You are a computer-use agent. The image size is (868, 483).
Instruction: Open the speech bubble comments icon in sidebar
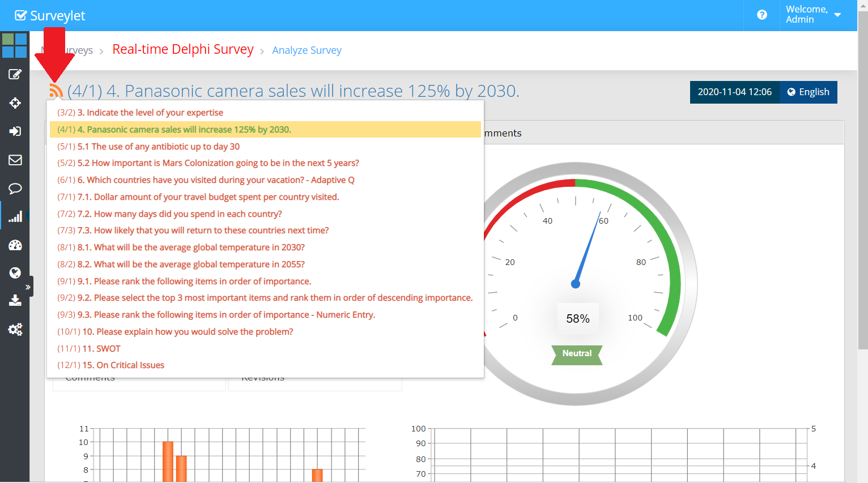click(x=15, y=189)
